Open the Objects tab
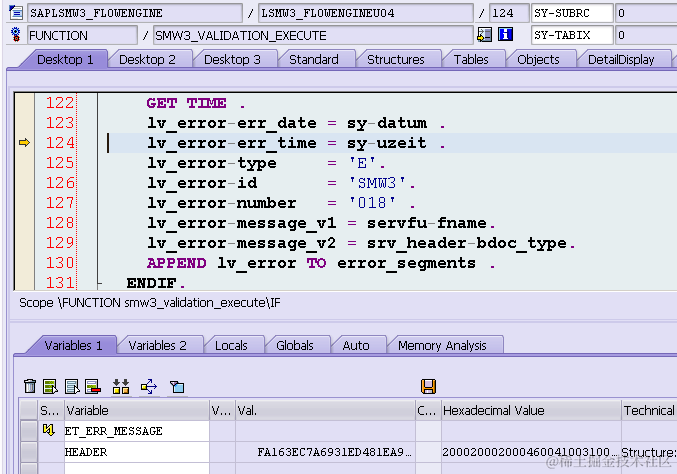 [538, 60]
